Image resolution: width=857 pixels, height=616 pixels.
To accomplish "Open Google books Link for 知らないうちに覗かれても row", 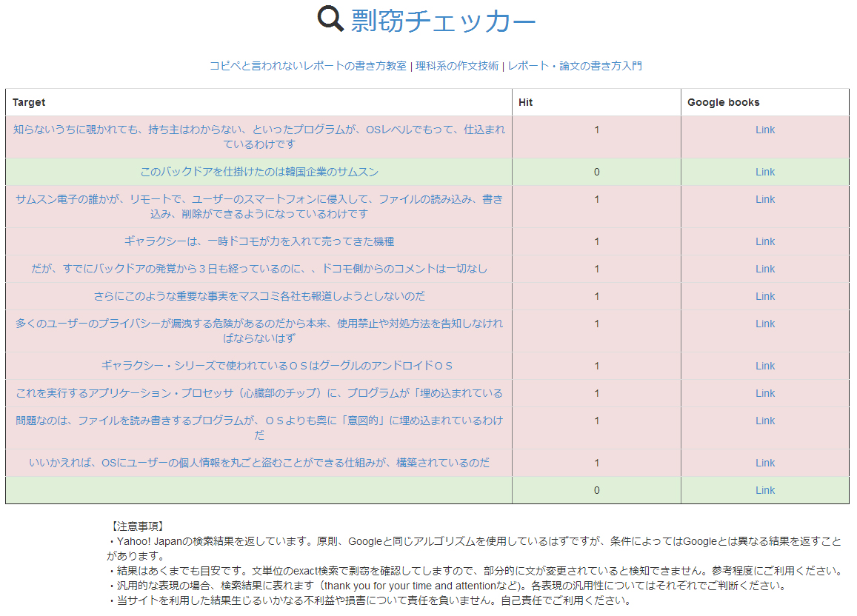I will pos(764,130).
